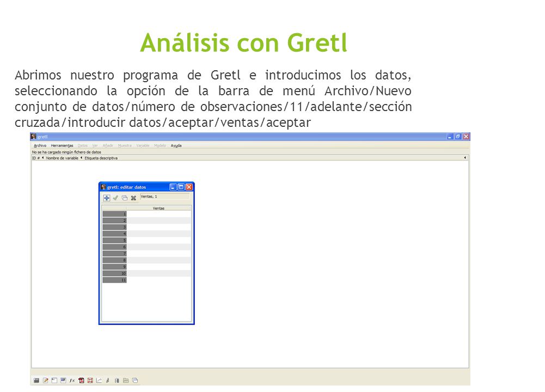Open the folder icon in bottom toolbar
The height and width of the screenshot is (392, 545).
[x=126, y=381]
